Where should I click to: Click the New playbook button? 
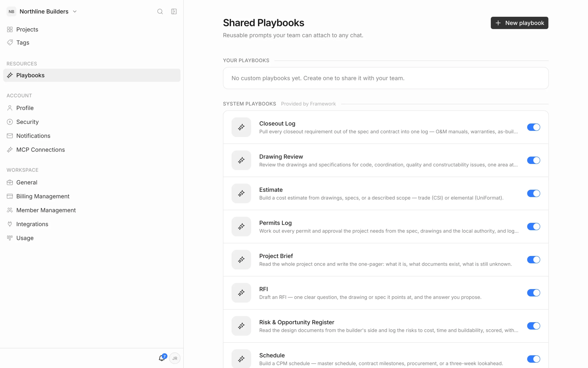[519, 23]
